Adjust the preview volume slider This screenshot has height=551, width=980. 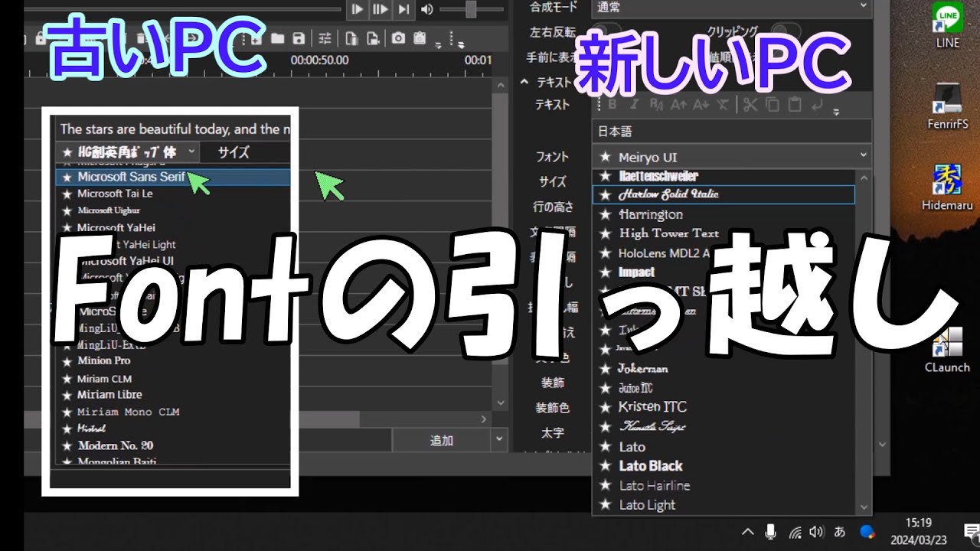click(472, 9)
